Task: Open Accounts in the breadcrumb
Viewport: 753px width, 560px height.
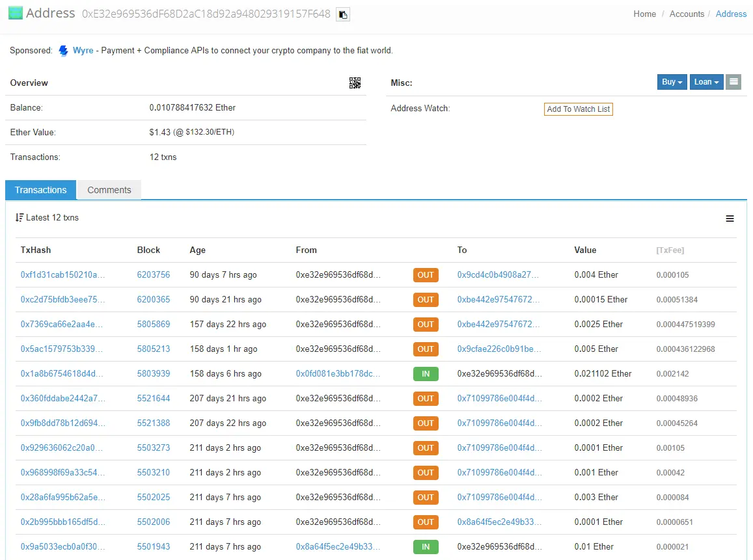Action: click(687, 14)
